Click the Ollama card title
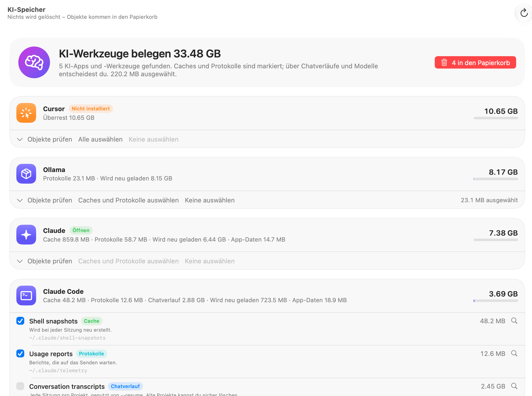The height and width of the screenshot is (396, 532). pyautogui.click(x=54, y=170)
